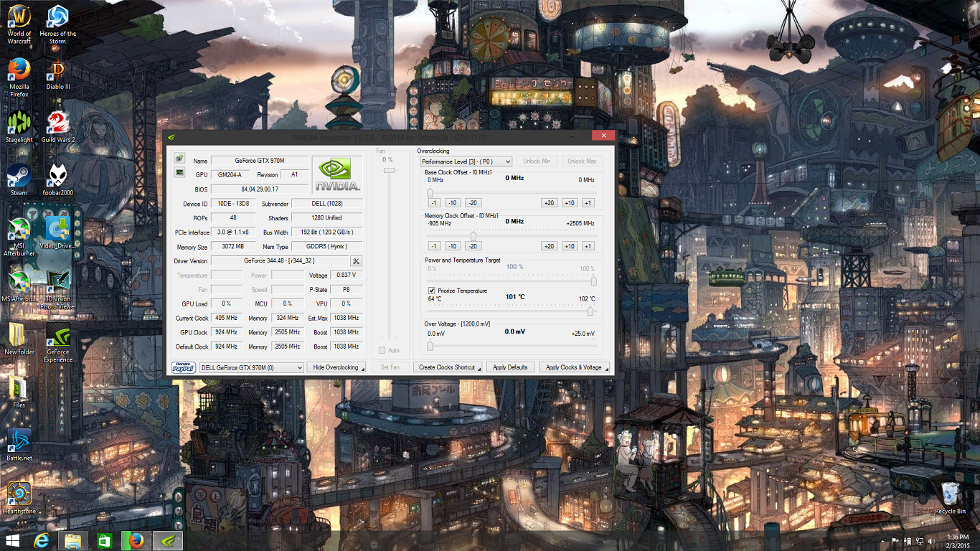The image size is (980, 551).
Task: Click +10 under Memory Clock Offset
Action: [570, 246]
